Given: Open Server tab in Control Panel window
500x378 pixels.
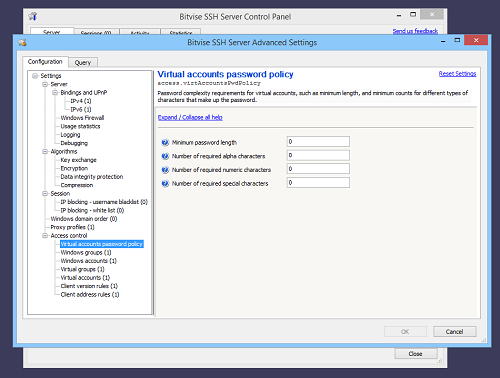Looking at the screenshot, I should (52, 31).
